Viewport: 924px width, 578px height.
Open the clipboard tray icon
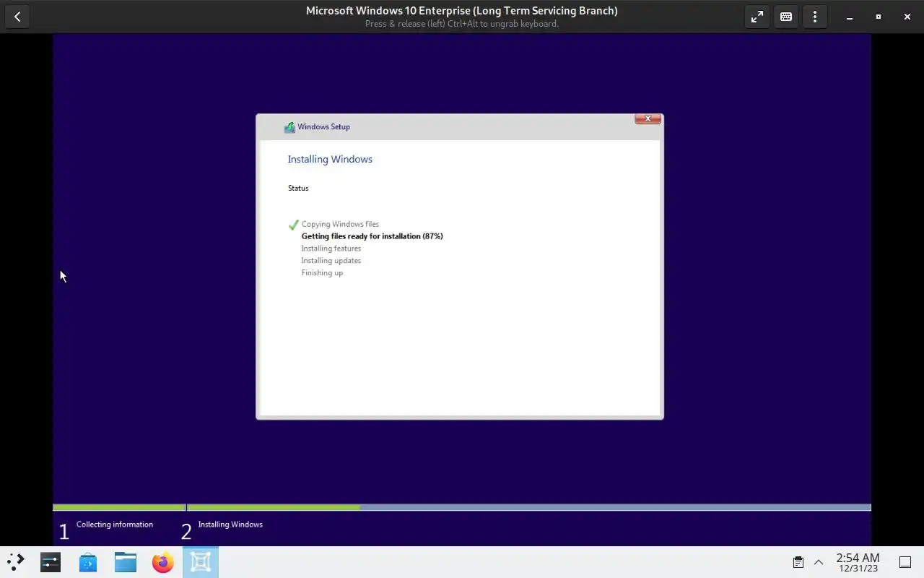(x=798, y=562)
